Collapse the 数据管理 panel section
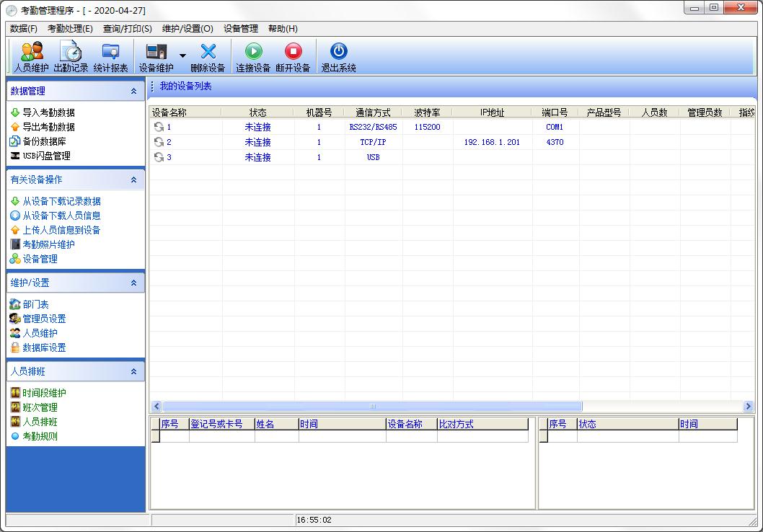 pyautogui.click(x=133, y=92)
